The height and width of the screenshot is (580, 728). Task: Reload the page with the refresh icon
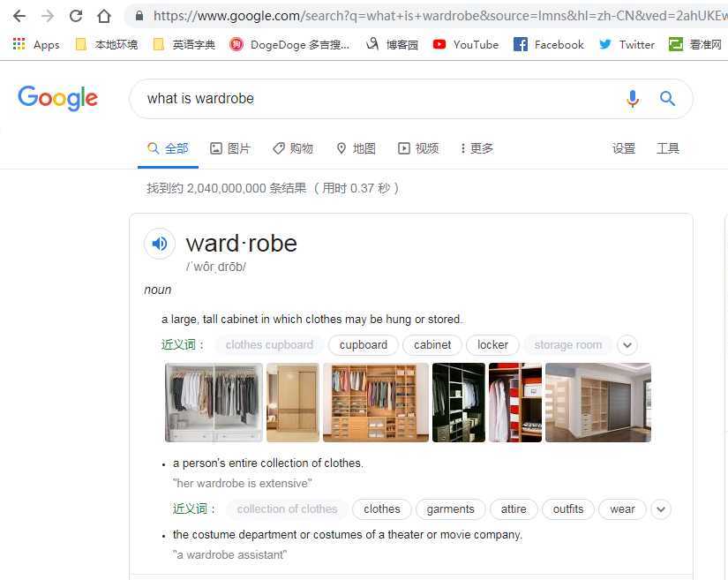pos(76,16)
